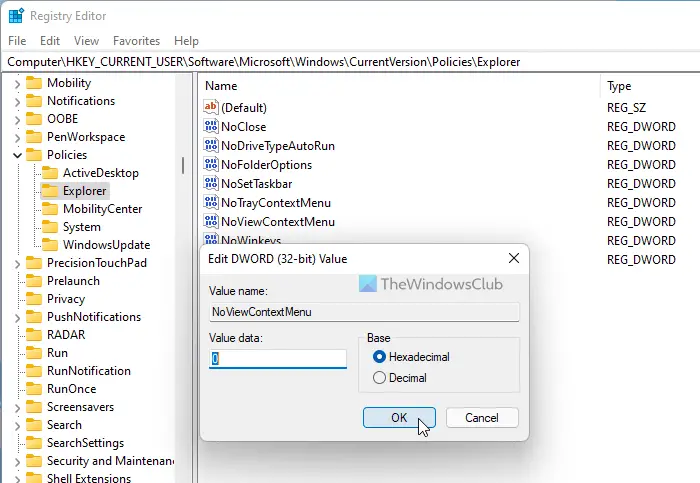Viewport: 700px width, 483px height.
Task: Click the Privacy folder icon
Action: click(x=34, y=299)
